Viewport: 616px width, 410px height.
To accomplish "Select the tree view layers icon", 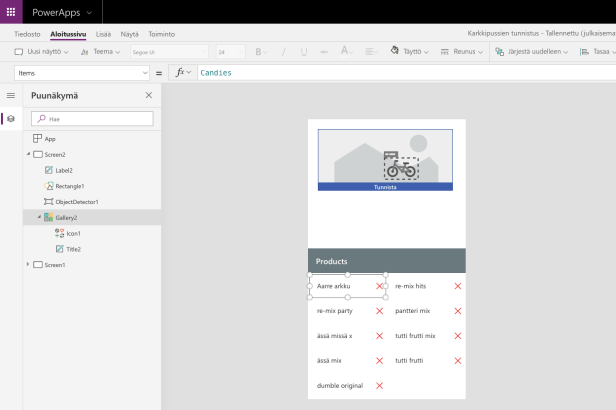I will [x=11, y=118].
